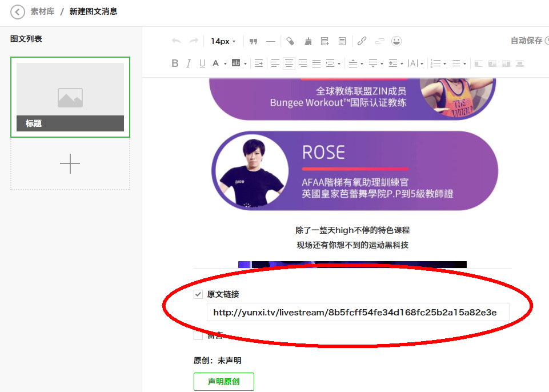
Task: Click the 图文列表 heading
Action: tap(26, 39)
